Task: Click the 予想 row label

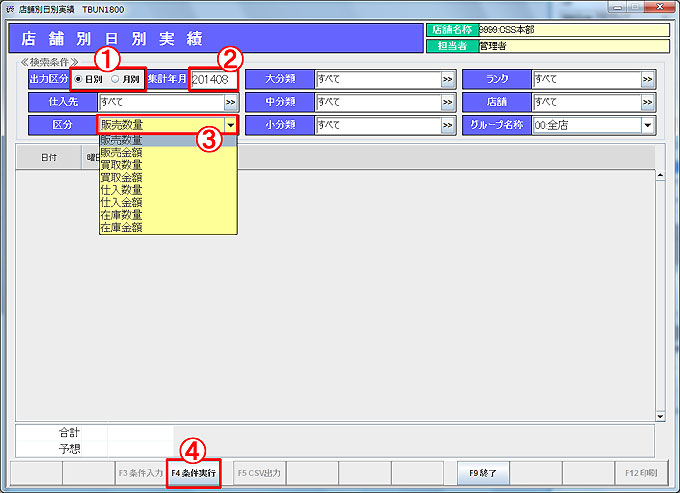Action: coord(69,449)
